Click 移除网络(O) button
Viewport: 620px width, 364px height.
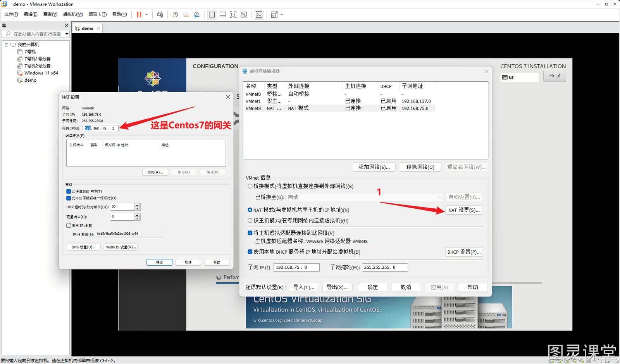point(420,167)
